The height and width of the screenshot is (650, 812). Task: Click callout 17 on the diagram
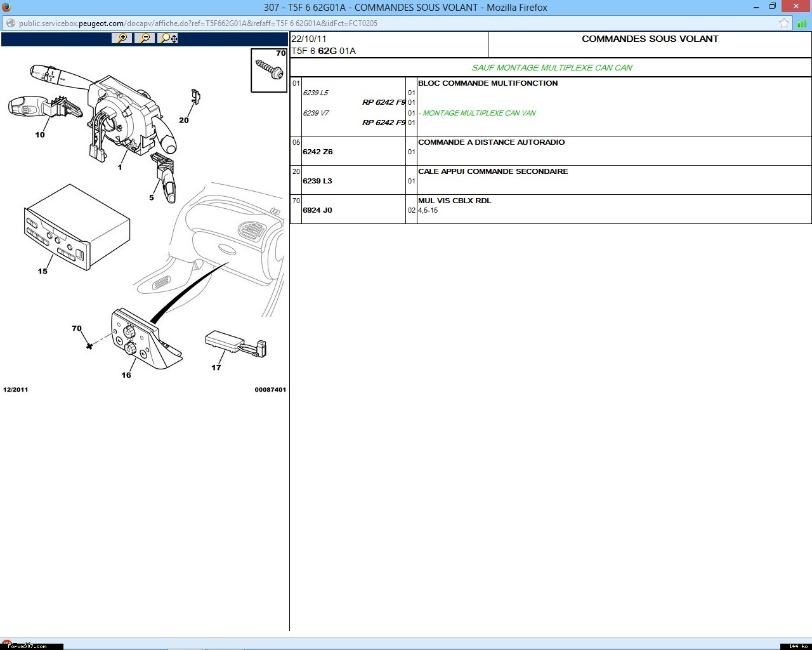click(x=216, y=368)
